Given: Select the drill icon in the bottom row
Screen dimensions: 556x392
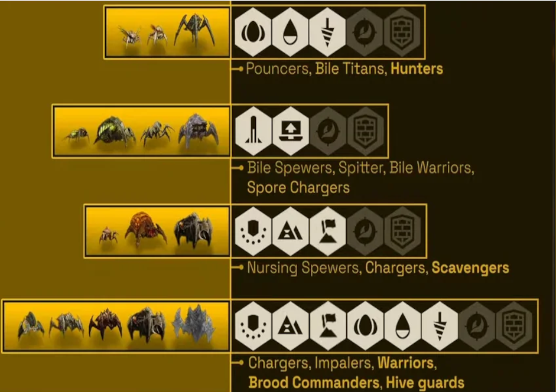Looking at the screenshot, I should tap(440, 326).
